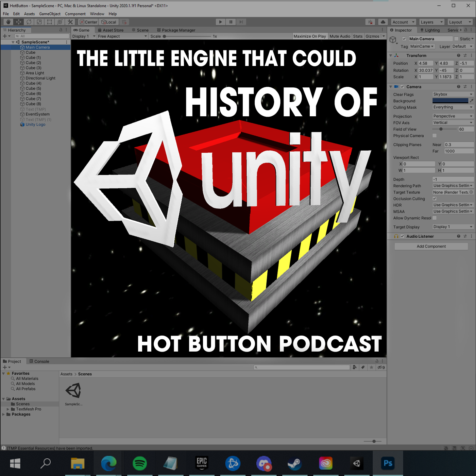Select the Hand tool in toolbar
This screenshot has width=476, height=476.
tap(8, 22)
